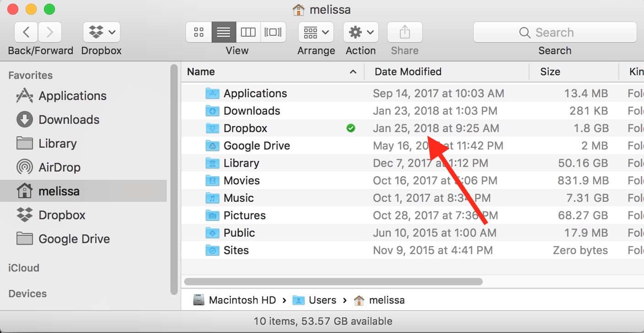Click the Forward navigation arrow
644x333 pixels.
[50, 32]
